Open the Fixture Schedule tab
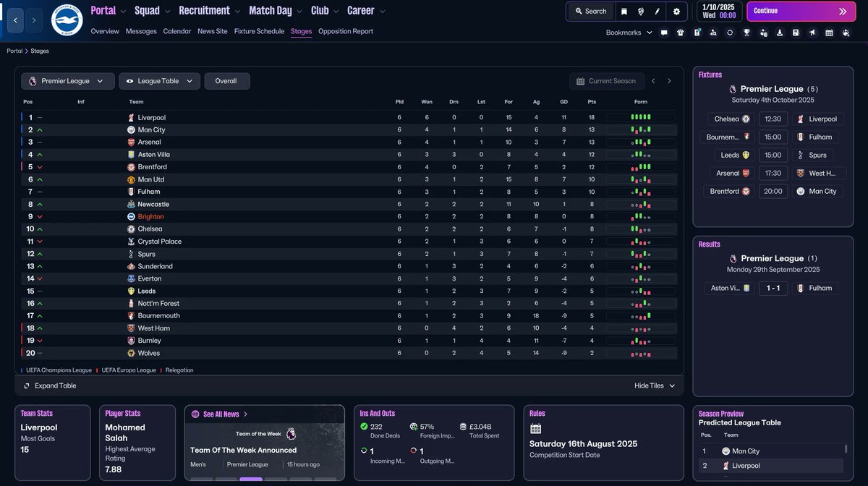 coord(259,31)
